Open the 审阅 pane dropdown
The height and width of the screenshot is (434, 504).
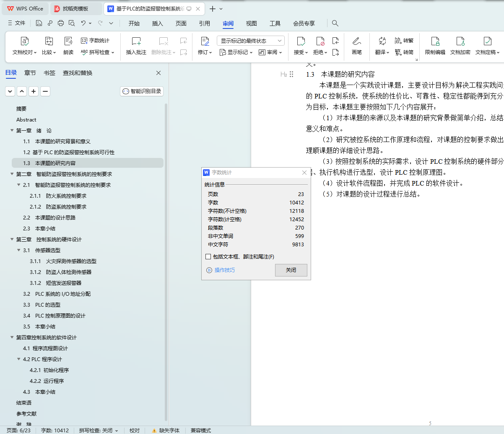click(x=270, y=52)
